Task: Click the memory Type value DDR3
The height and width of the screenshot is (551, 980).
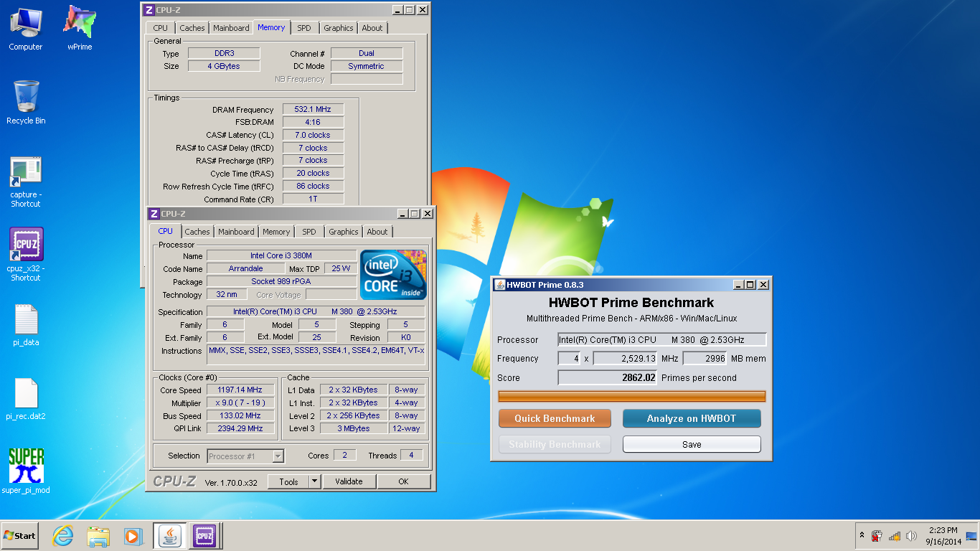Action: (224, 53)
